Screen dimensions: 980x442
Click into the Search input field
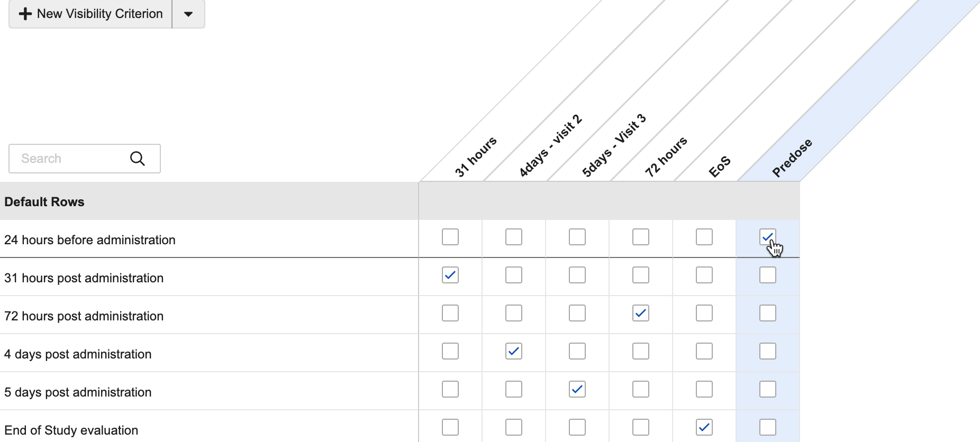click(x=69, y=159)
